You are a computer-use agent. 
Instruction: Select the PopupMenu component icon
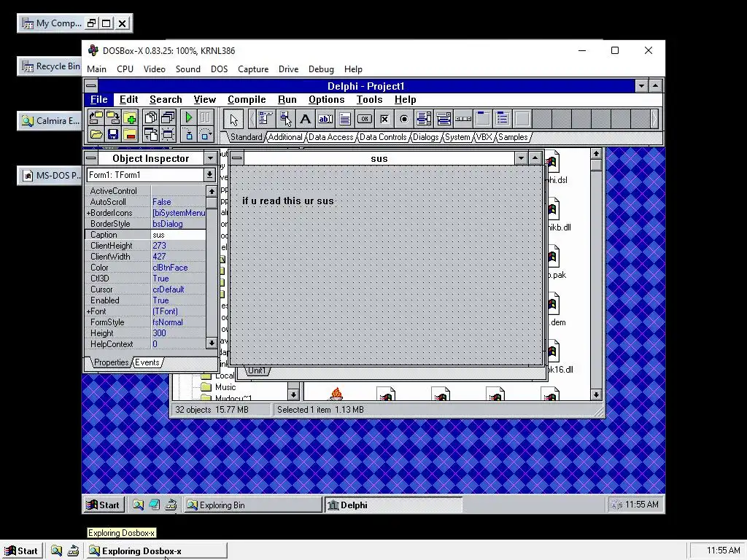[x=285, y=119]
